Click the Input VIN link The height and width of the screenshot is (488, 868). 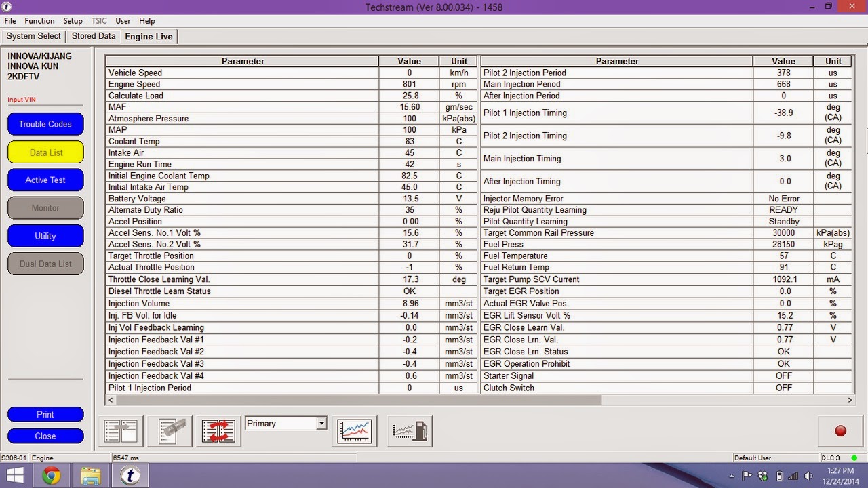point(22,100)
